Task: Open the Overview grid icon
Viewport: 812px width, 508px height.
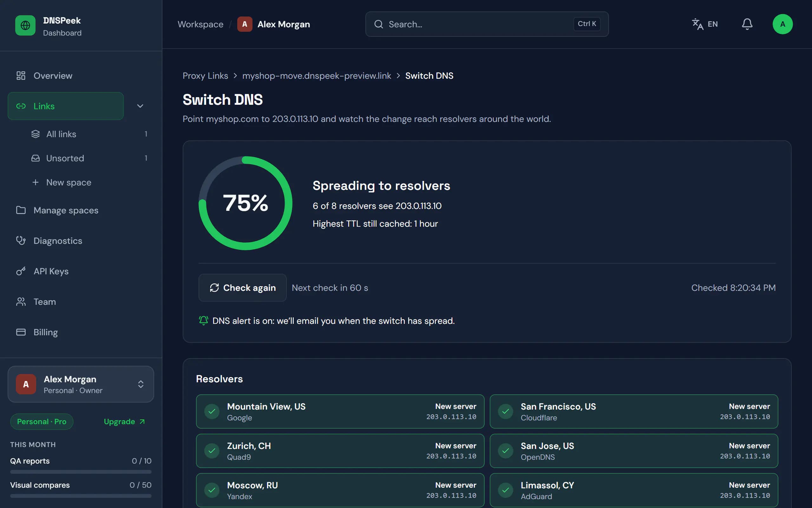Action: coord(21,76)
